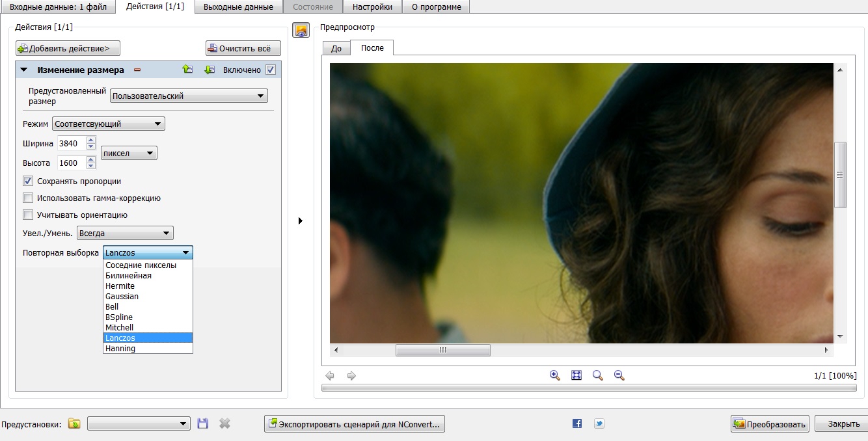Choose the highlighted Lanczos list entry

click(x=148, y=338)
